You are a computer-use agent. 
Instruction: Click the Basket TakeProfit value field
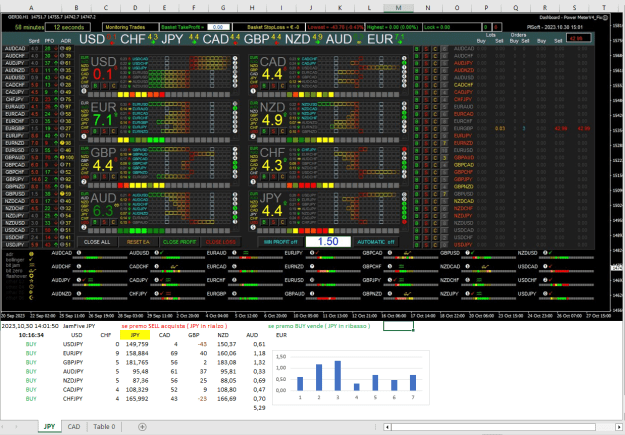tap(218, 27)
